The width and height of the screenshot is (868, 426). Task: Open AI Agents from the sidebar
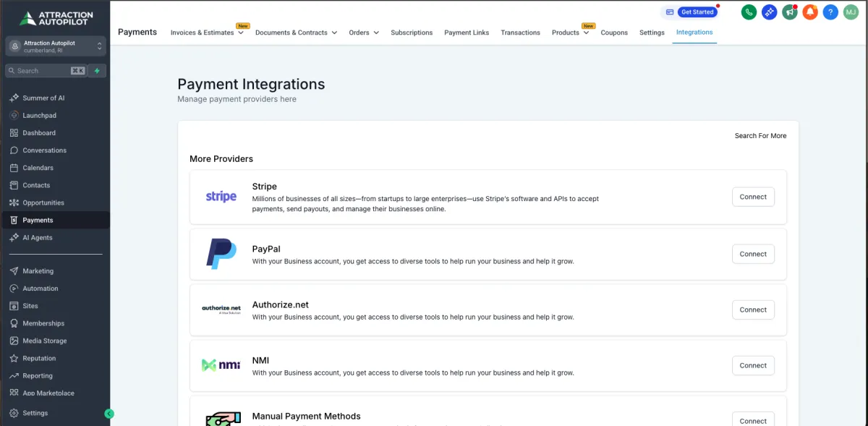click(38, 237)
